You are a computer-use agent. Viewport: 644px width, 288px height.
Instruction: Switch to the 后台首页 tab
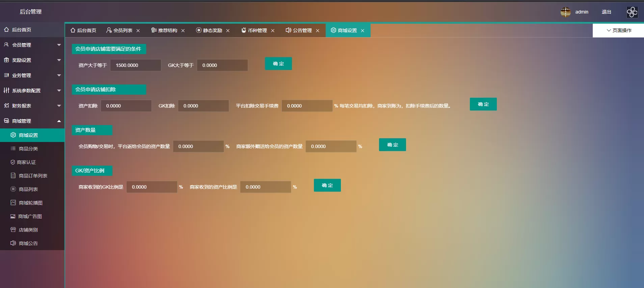tap(83, 30)
